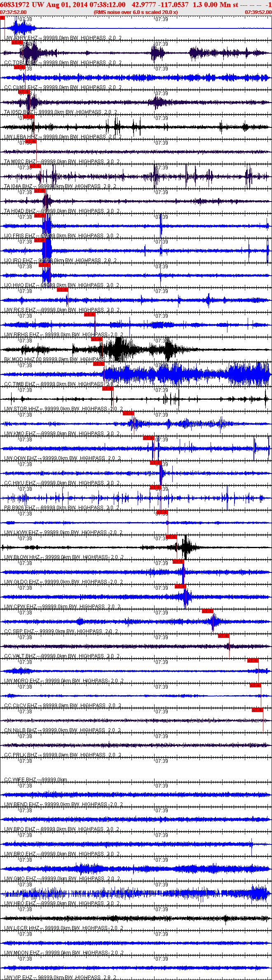Click the start time 07:37:52.00 in header
This screenshot has height=980, width=272.
coord(13,12)
